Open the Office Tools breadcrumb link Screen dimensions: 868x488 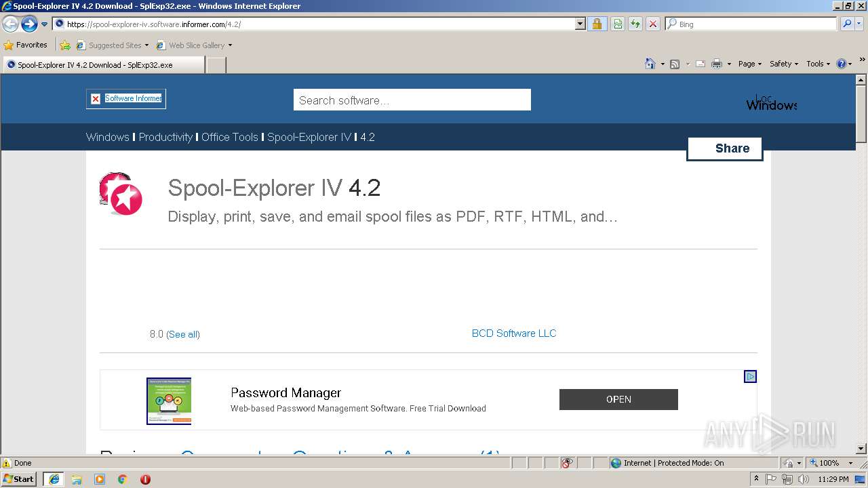click(230, 137)
